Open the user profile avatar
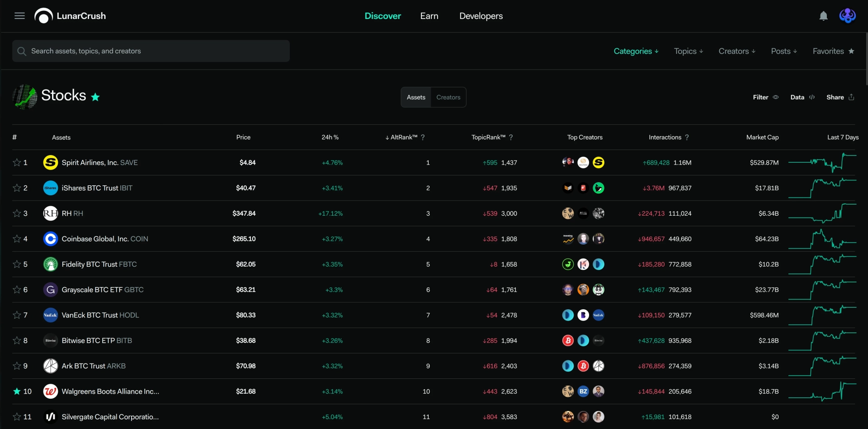The width and height of the screenshot is (868, 429). (847, 16)
